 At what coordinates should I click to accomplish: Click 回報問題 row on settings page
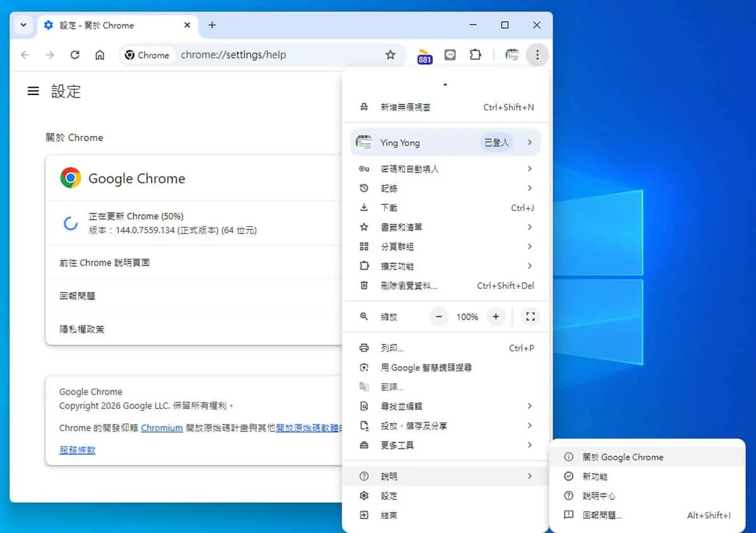point(194,296)
